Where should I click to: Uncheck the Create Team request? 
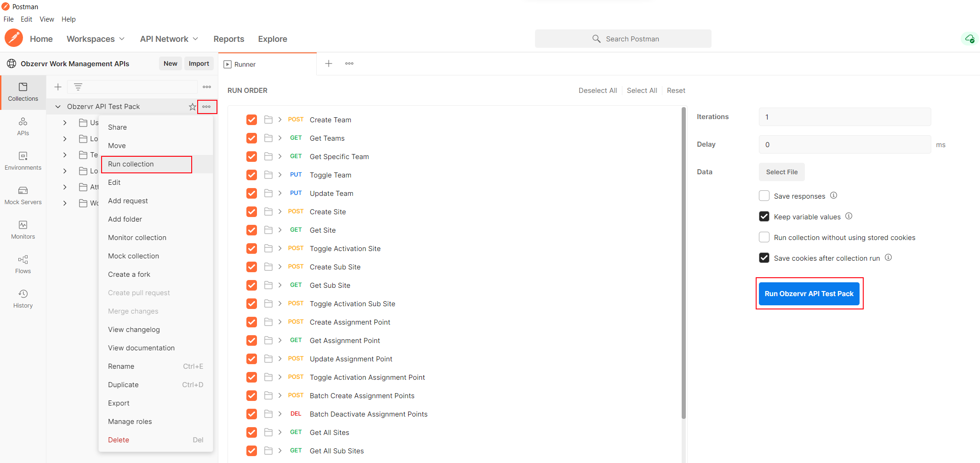tap(252, 120)
